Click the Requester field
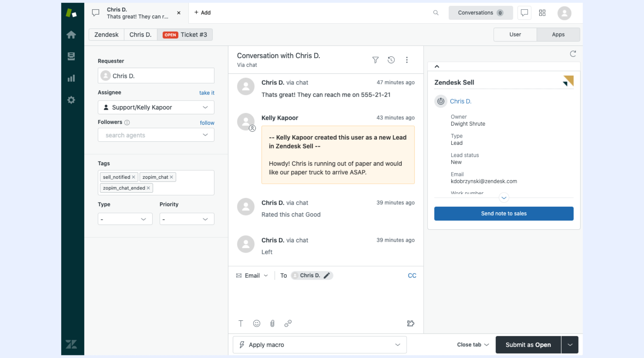 (156, 76)
